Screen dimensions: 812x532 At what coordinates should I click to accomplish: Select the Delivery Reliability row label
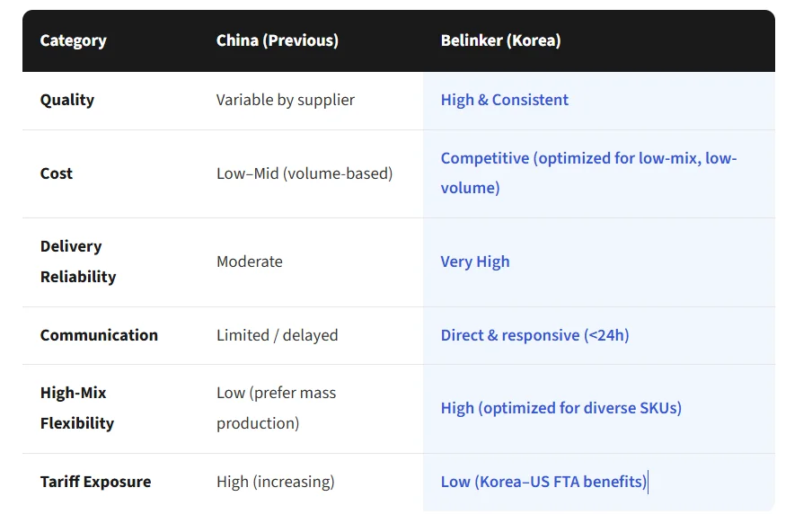tap(77, 262)
